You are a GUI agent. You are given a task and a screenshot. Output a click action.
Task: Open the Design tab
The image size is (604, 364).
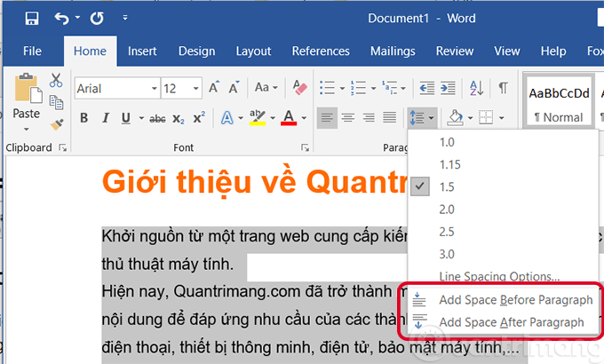coord(196,51)
